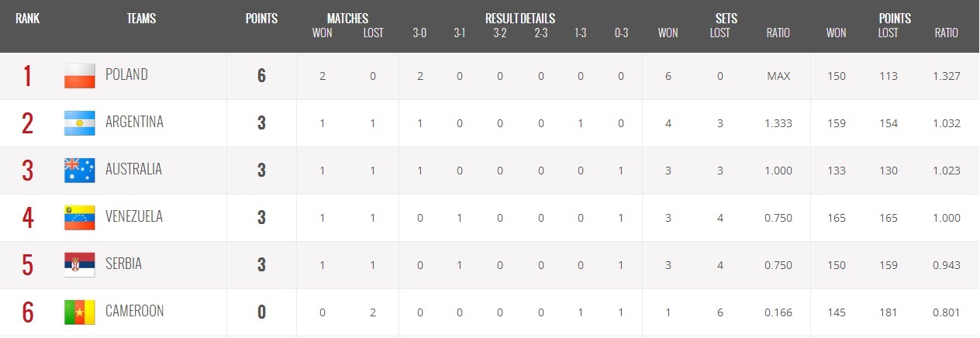
Task: Click Cameroon's rank number 6
Action: (x=28, y=312)
